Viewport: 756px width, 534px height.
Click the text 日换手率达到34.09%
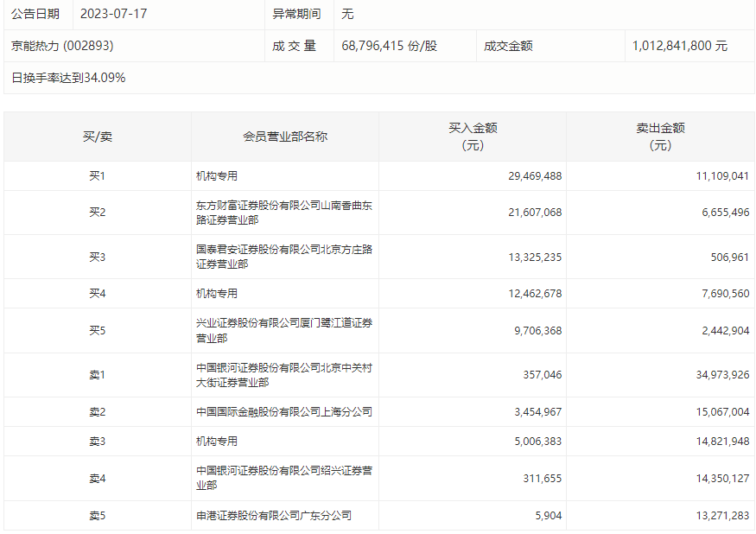click(68, 78)
